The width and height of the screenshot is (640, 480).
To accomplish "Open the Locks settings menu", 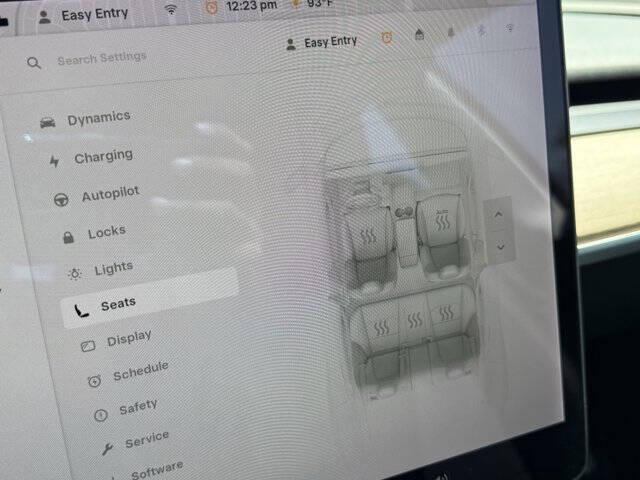I will pos(107,232).
